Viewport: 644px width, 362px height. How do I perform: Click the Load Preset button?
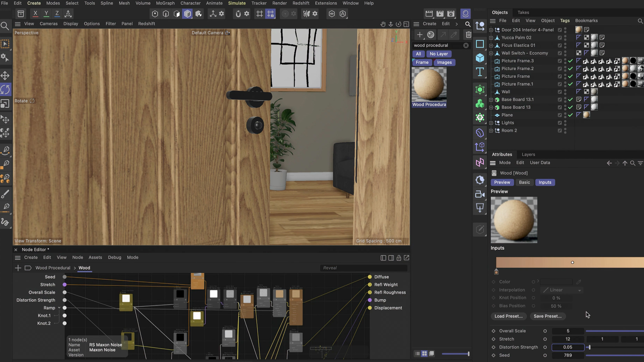[508, 316]
